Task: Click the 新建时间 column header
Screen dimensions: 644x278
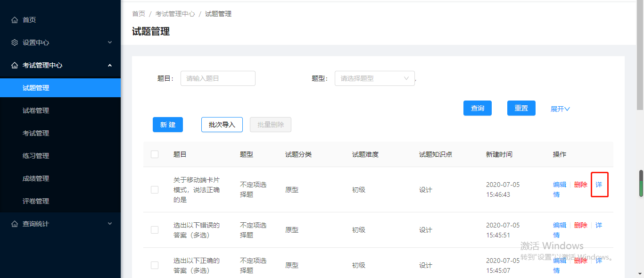Action: click(x=499, y=154)
